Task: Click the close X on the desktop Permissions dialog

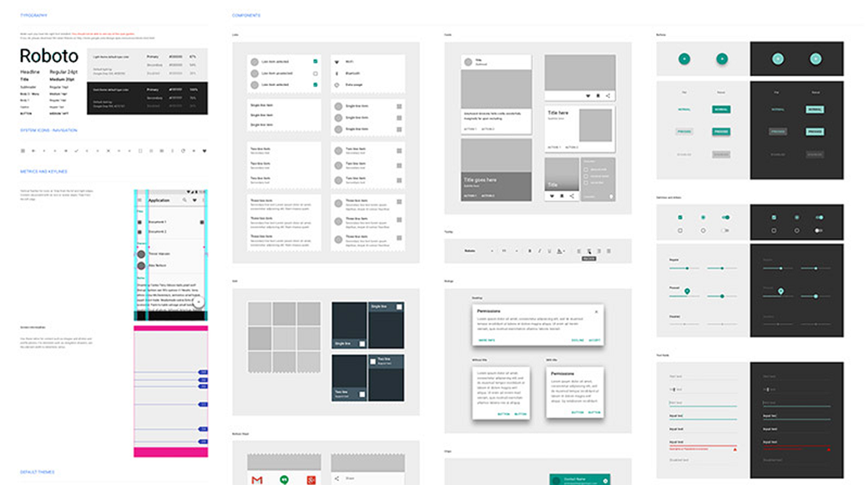Action: (x=596, y=311)
